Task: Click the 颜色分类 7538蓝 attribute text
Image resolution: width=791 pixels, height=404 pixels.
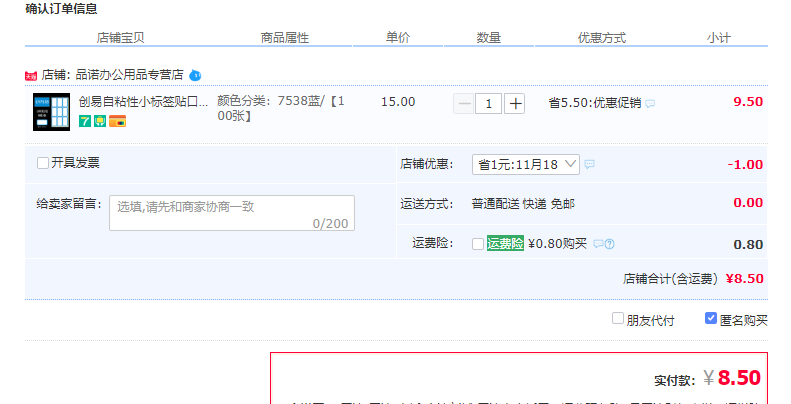Action: click(x=281, y=108)
